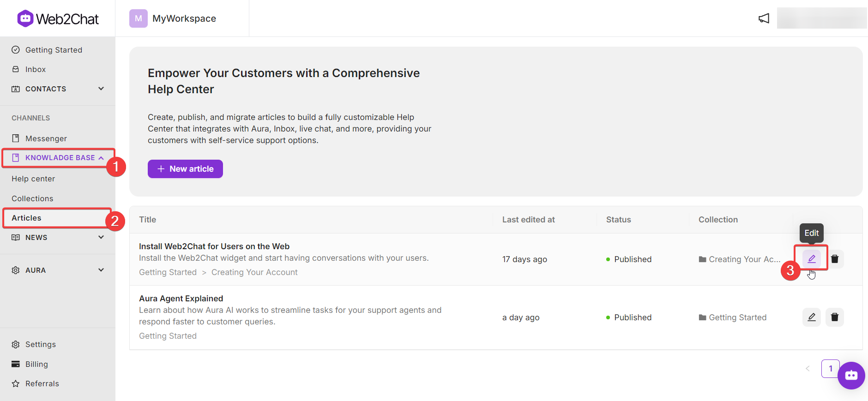The image size is (868, 401).
Task: Click the Knowledge Base book icon
Action: click(16, 158)
